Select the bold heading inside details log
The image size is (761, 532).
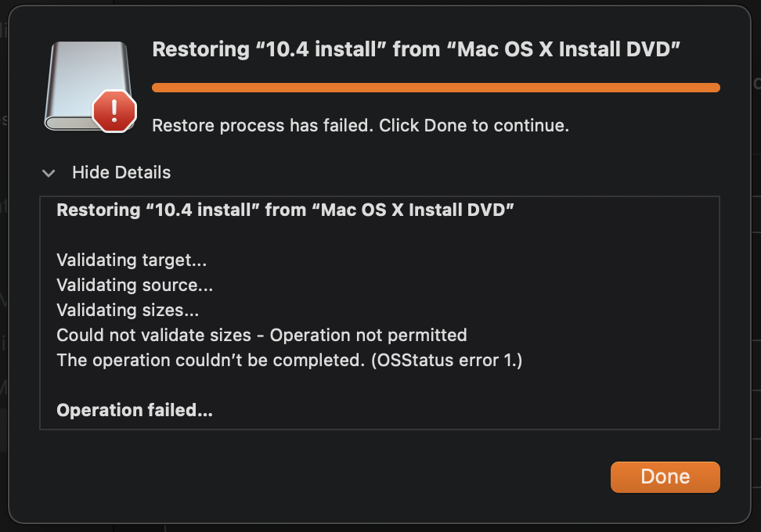[x=285, y=210]
